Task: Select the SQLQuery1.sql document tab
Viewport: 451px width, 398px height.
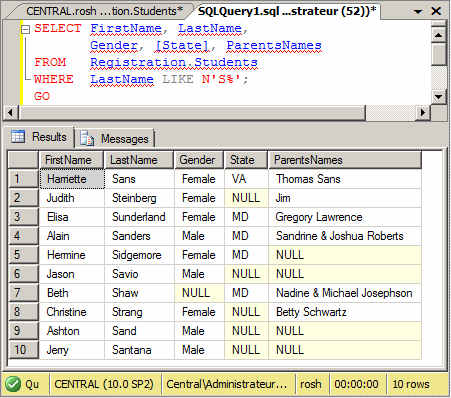Action: pyautogui.click(x=287, y=11)
